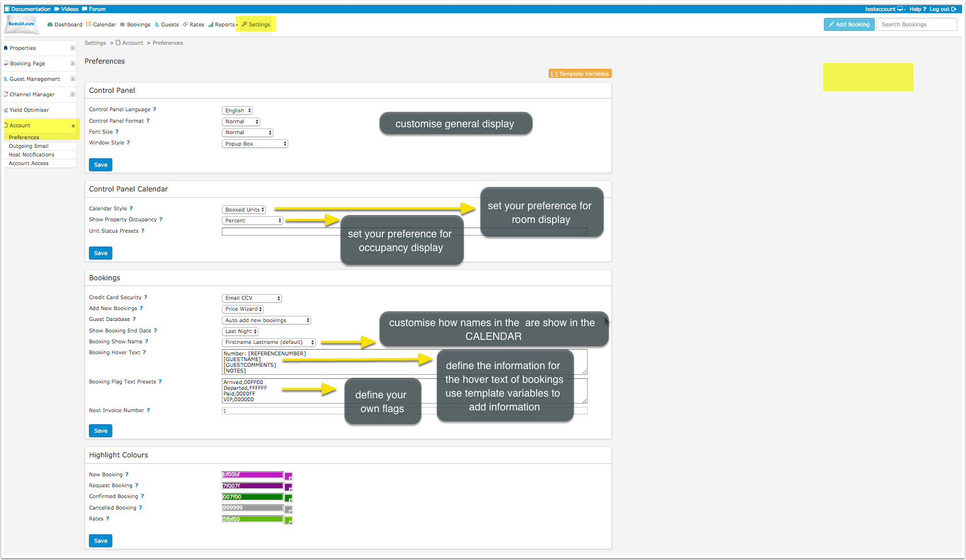The height and width of the screenshot is (560, 966).
Task: Open the Guests section
Action: pos(167,25)
